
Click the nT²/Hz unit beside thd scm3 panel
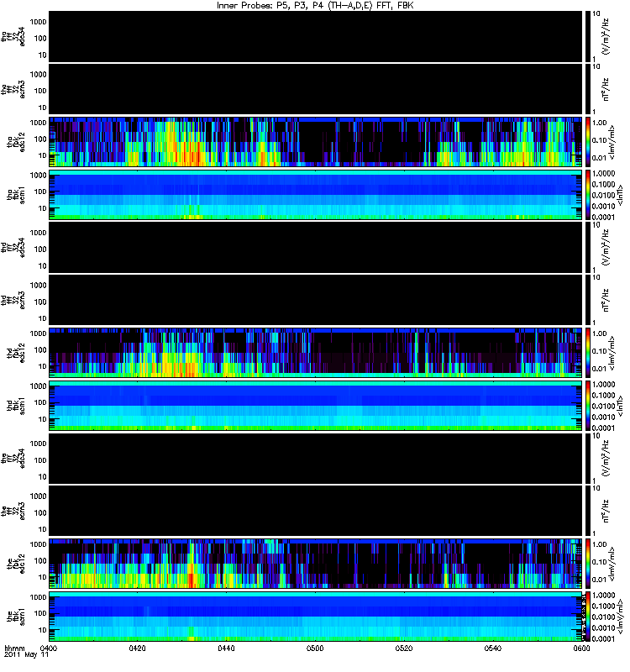(606, 300)
